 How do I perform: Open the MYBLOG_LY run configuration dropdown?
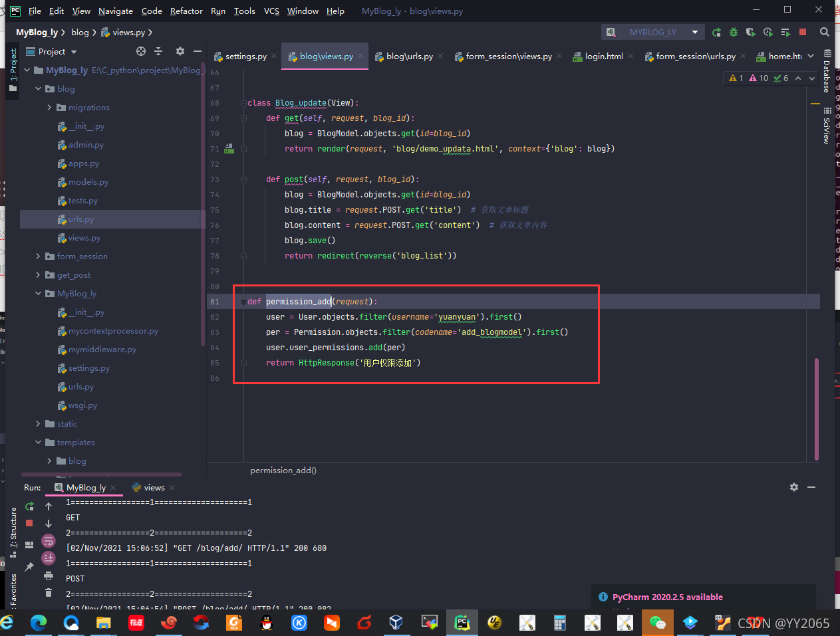click(x=653, y=32)
